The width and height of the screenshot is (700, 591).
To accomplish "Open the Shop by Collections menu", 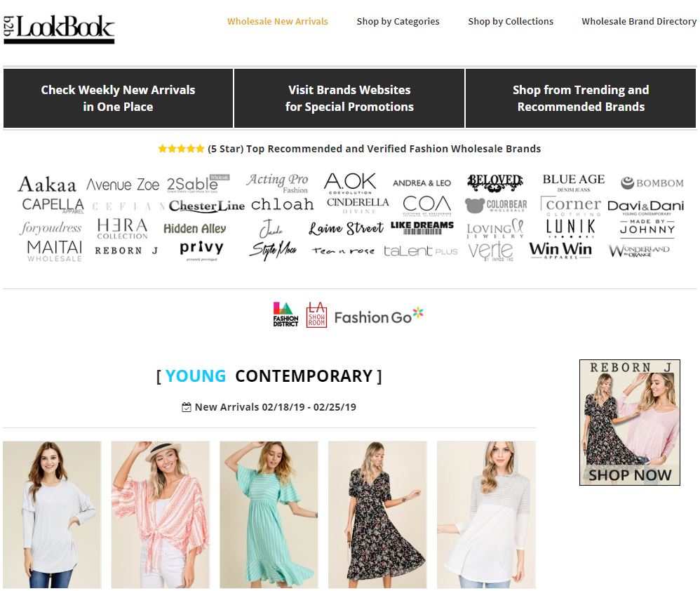I will click(x=510, y=22).
